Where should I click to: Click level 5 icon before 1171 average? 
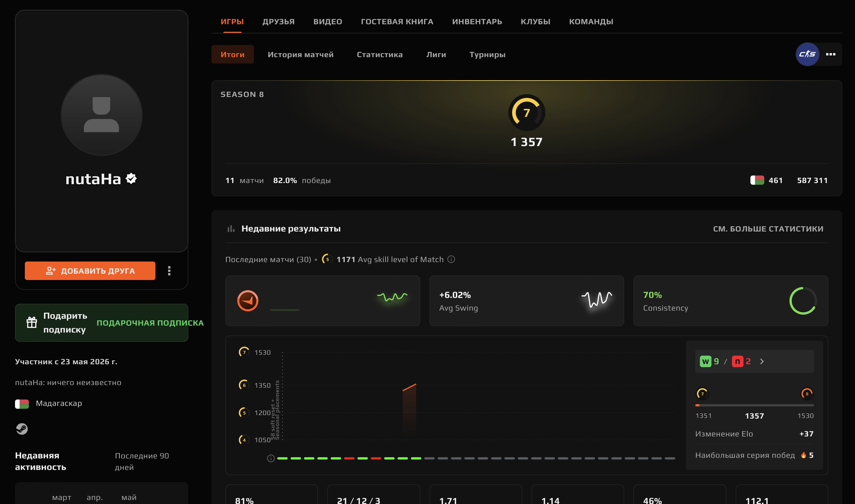pos(327,259)
